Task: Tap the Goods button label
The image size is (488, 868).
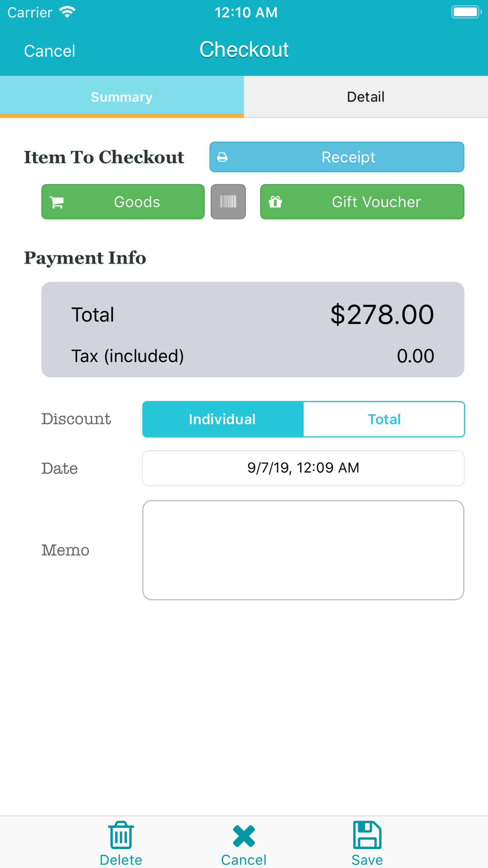Action: [x=137, y=202]
